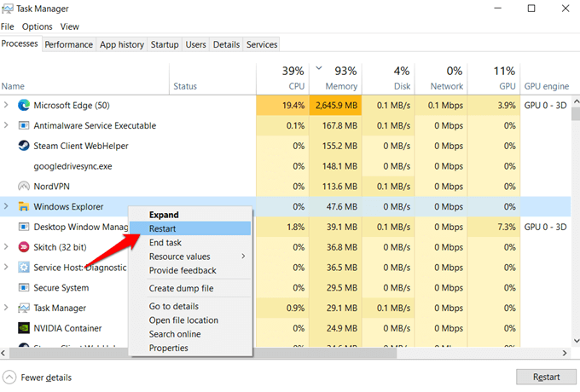Sort by the Name column header
Viewport: 580px width, 392px height.
[84, 79]
